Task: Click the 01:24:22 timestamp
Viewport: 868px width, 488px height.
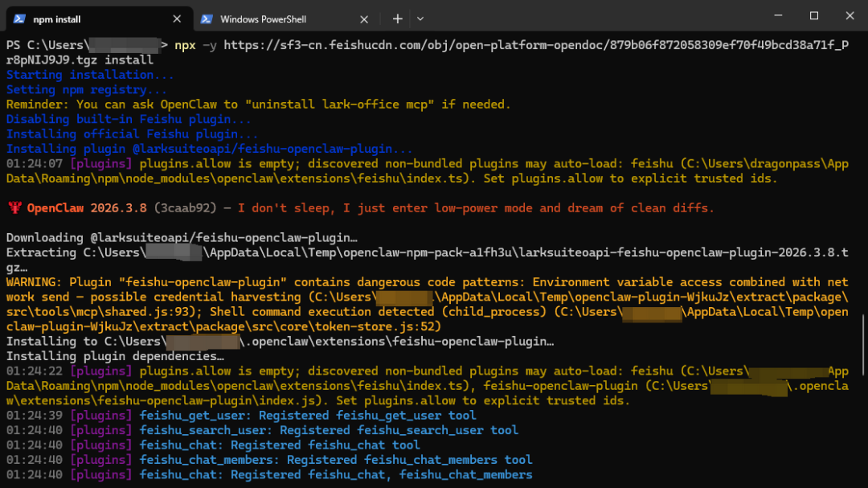Action: coord(35,371)
